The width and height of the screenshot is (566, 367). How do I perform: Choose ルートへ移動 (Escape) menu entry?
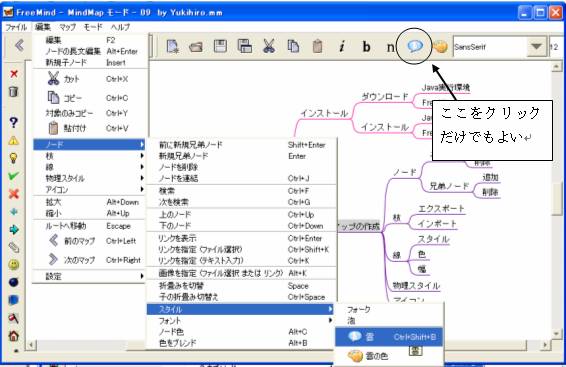89,226
